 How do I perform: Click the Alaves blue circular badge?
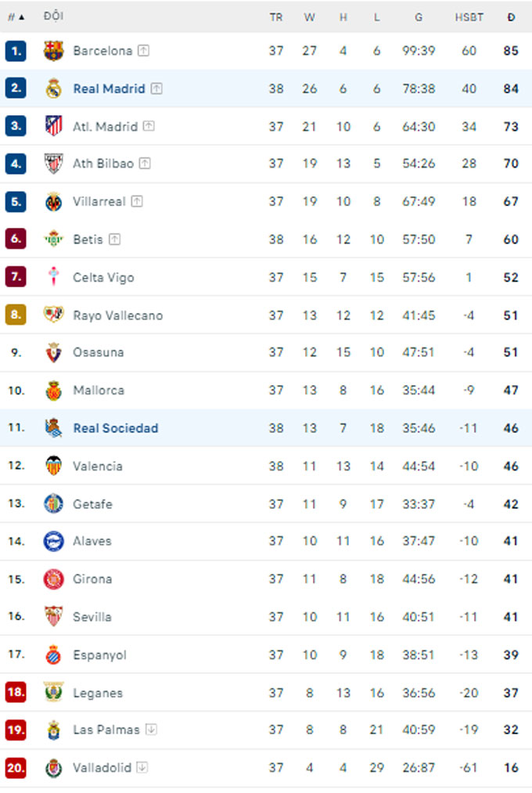[x=53, y=541]
